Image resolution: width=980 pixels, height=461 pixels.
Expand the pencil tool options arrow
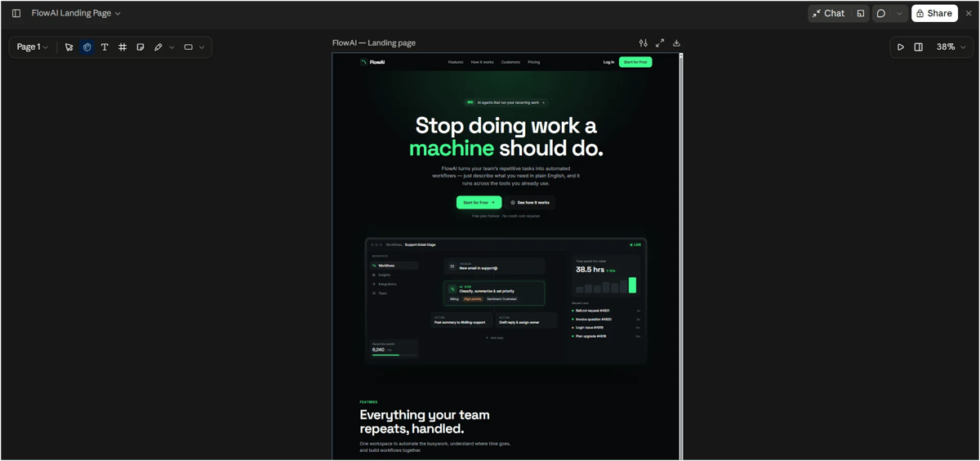[171, 47]
